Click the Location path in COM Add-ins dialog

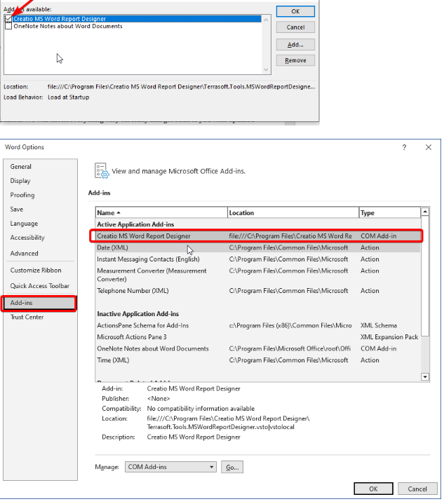click(181, 87)
